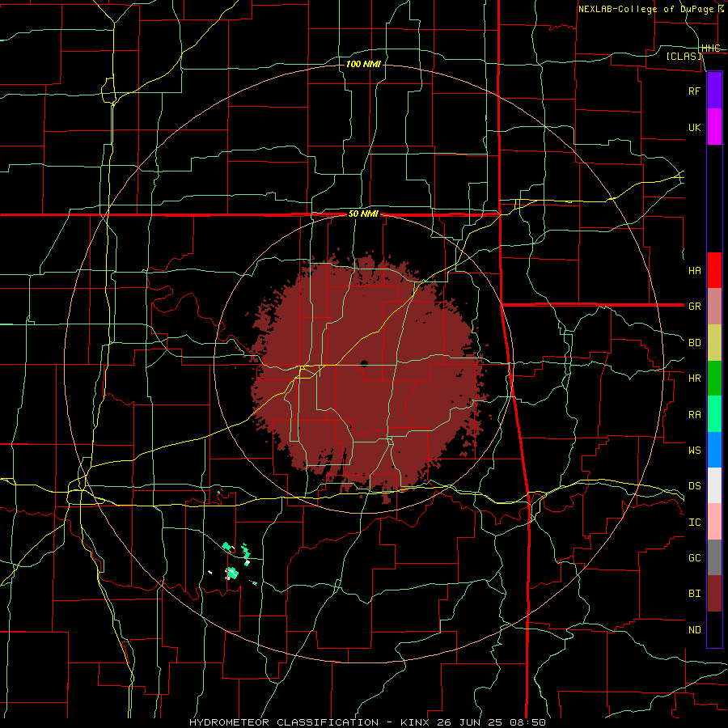Click the DS white legend swatch

tap(714, 485)
